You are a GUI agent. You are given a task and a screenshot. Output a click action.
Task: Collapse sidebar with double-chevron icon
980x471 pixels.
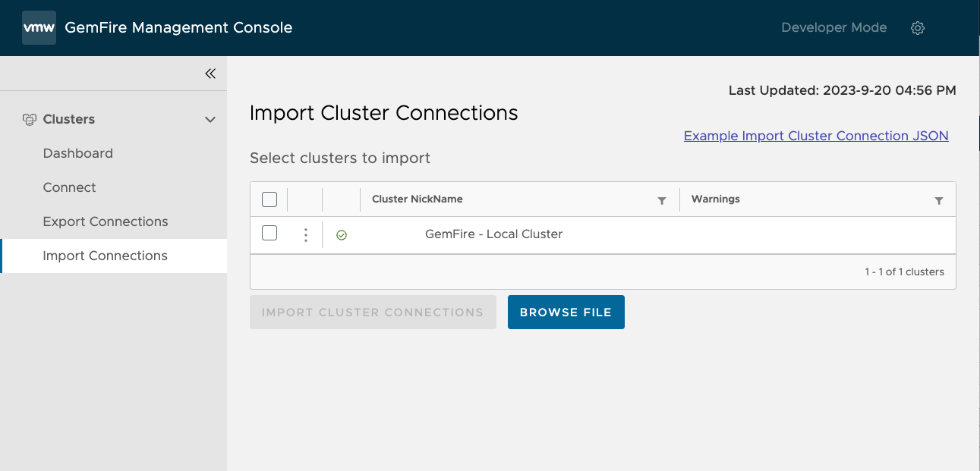[x=210, y=74]
